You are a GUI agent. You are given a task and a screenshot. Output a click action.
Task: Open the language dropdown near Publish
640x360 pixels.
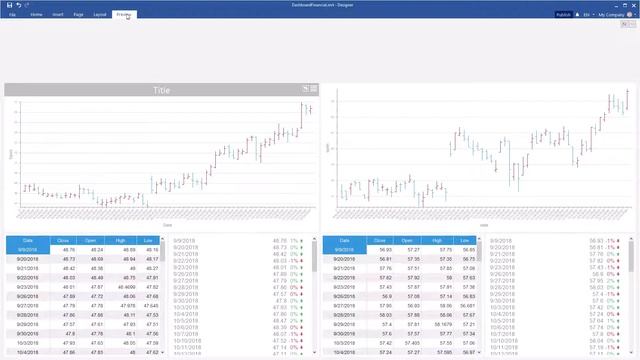pyautogui.click(x=589, y=14)
